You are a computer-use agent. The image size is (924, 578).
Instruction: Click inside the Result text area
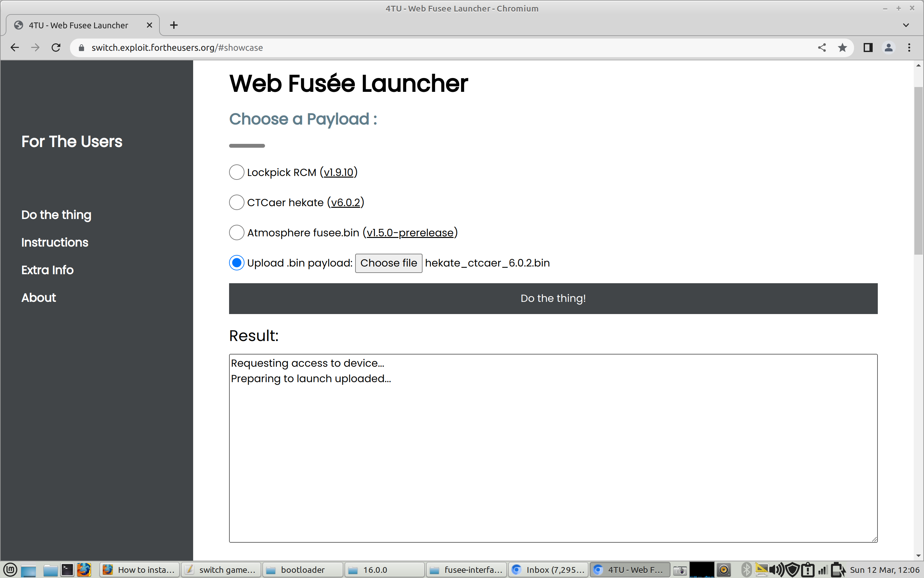[553, 448]
